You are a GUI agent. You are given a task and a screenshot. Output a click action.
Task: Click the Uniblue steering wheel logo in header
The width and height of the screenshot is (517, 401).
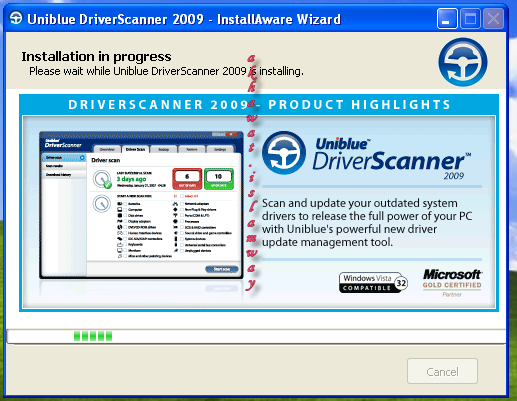pos(463,62)
